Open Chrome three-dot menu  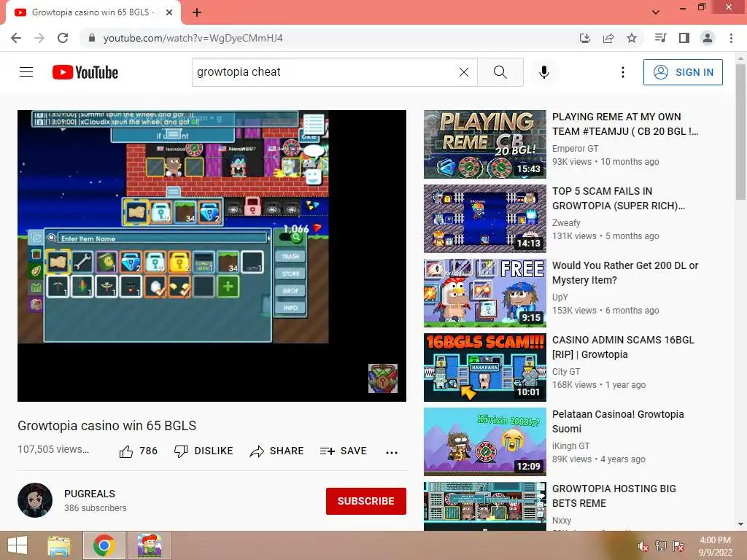click(731, 38)
